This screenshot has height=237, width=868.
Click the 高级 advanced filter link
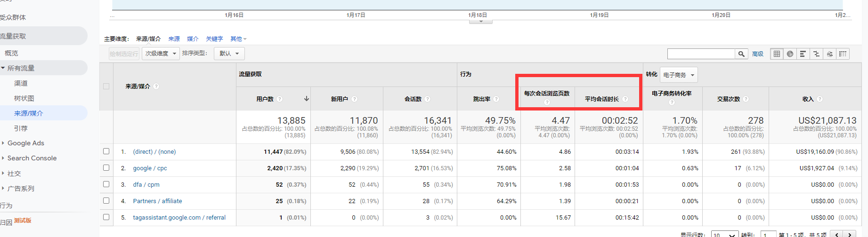point(758,54)
